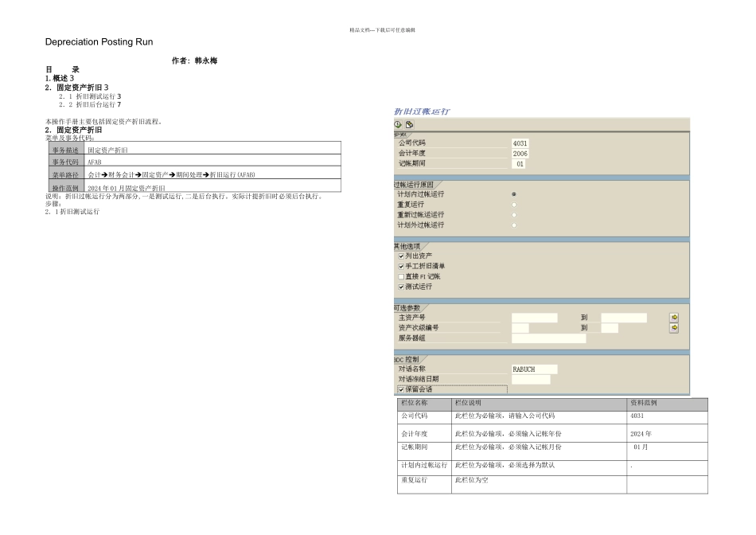Image resolution: width=756 pixels, height=535 pixels.
Task: Select 重复运行 radio button
Action: (514, 205)
